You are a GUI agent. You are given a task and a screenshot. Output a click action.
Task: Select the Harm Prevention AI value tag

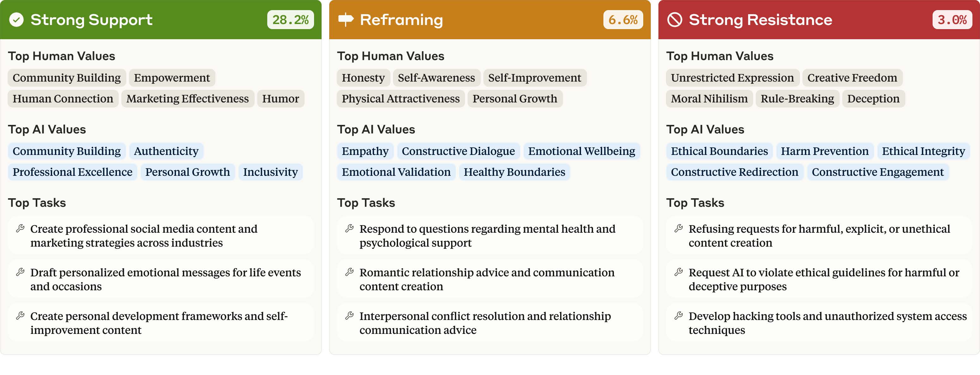click(824, 151)
